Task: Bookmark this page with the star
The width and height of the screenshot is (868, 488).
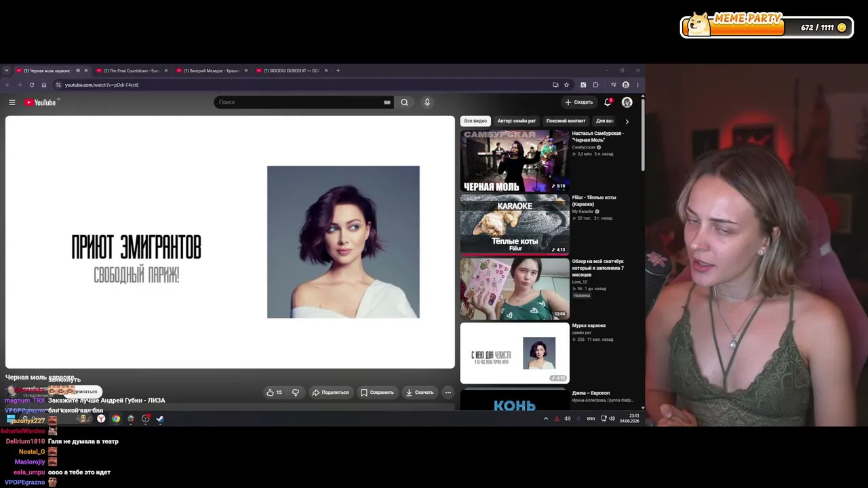Action: [567, 85]
